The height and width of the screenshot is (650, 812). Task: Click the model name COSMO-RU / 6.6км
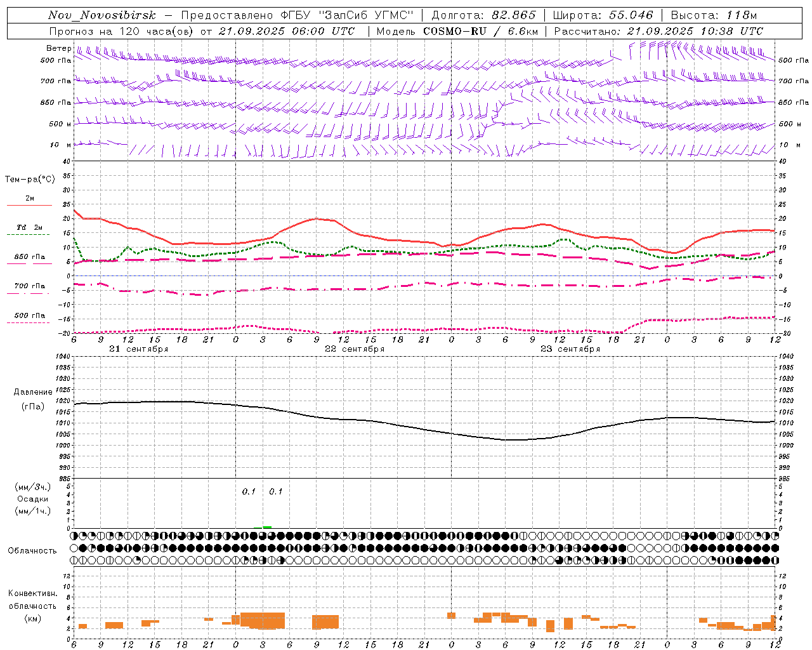coord(481,31)
